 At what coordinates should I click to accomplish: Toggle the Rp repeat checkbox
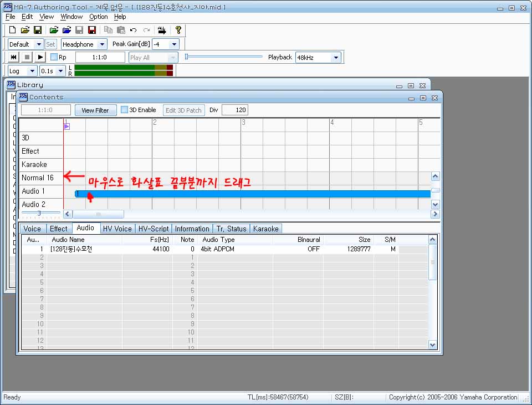54,57
